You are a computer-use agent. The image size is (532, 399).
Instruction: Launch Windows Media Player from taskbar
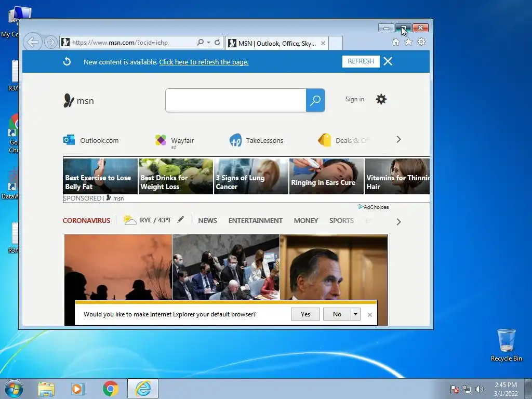click(77, 389)
